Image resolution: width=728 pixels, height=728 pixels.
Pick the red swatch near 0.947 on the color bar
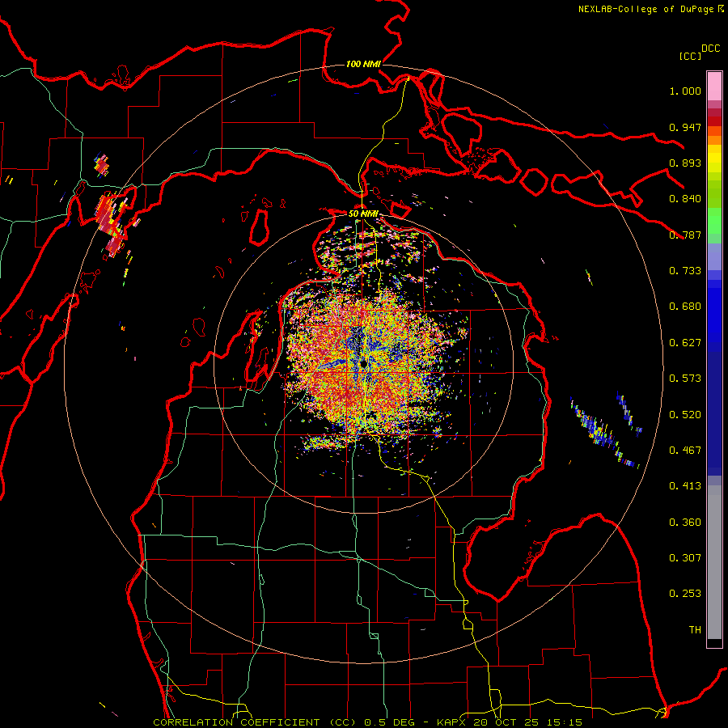coord(714,121)
